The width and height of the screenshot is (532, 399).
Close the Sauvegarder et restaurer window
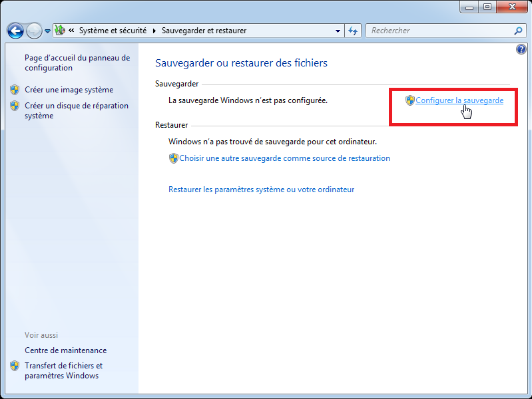[512, 7]
